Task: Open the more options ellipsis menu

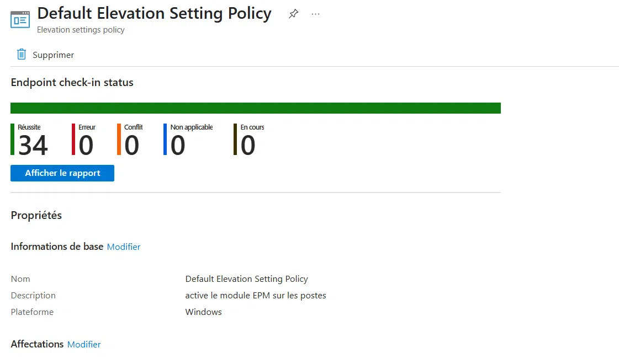Action: (315, 14)
